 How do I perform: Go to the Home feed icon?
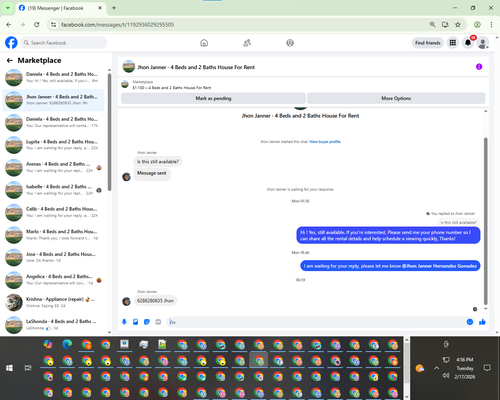(x=204, y=43)
